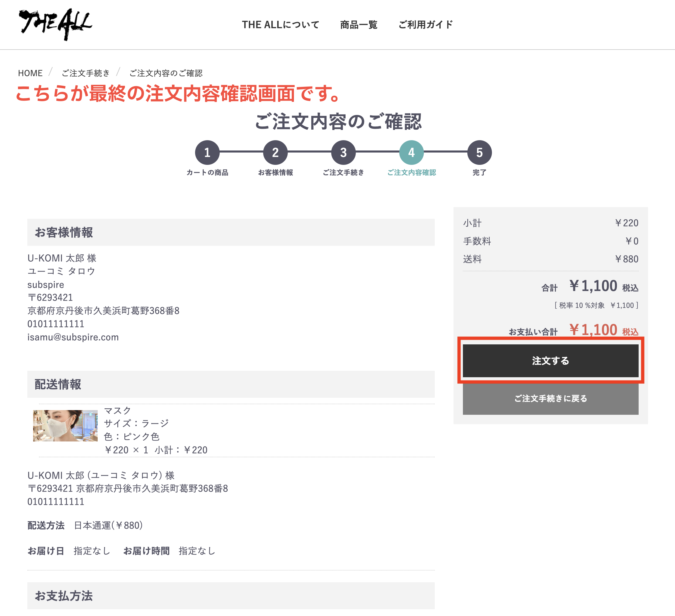Click step 4 circle ご注文内容確認
Viewport: 675px width, 616px height.
point(411,152)
